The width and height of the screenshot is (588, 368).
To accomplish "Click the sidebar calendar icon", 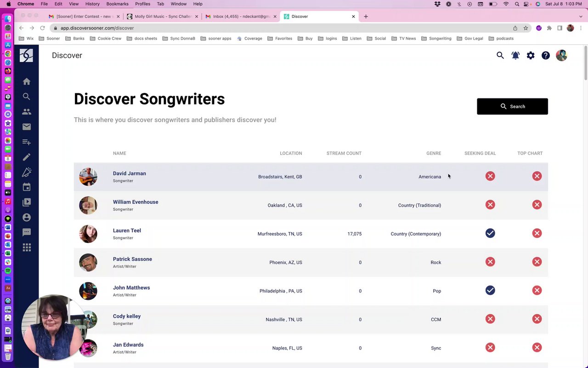I will pos(27,187).
